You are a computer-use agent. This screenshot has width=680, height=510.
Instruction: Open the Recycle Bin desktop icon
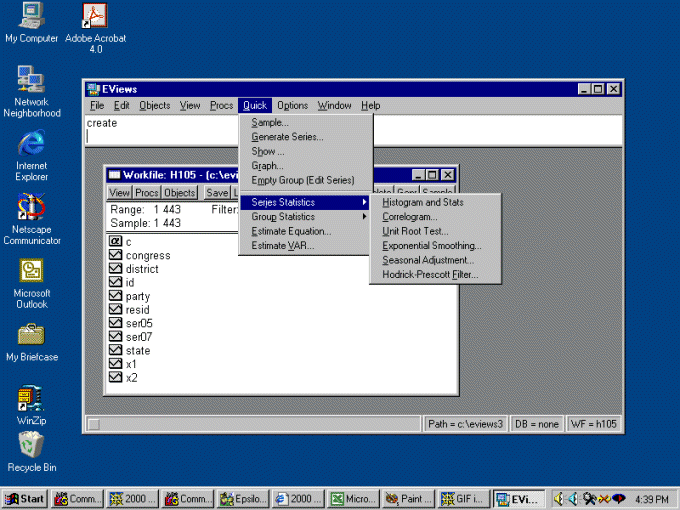coord(31,444)
